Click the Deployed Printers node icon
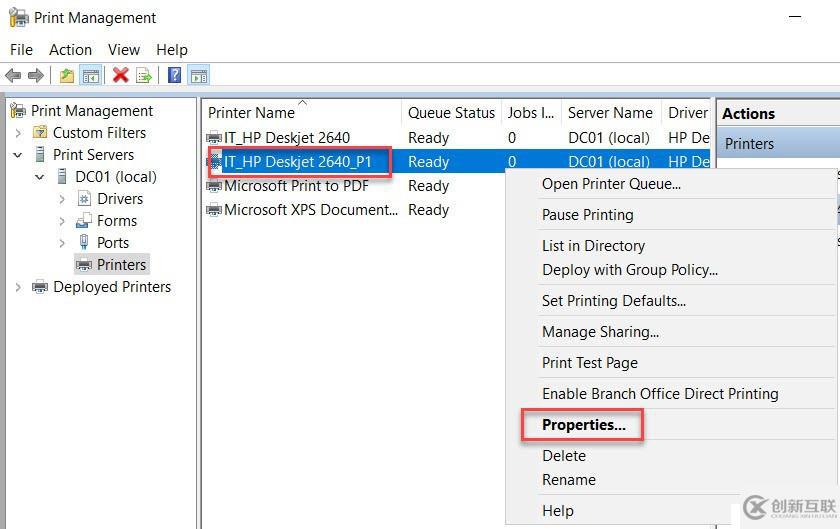This screenshot has width=840, height=529. [x=40, y=287]
